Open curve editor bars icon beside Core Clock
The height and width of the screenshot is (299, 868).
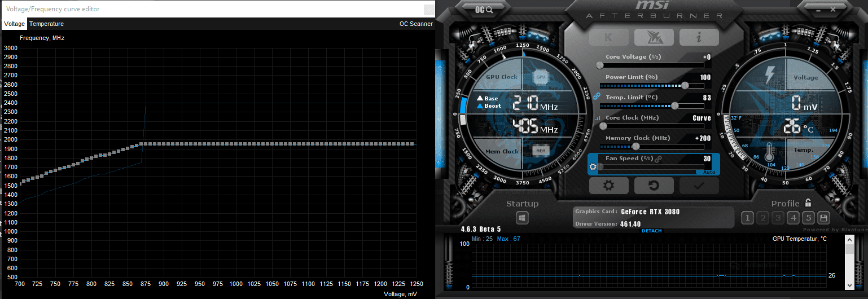(597, 118)
